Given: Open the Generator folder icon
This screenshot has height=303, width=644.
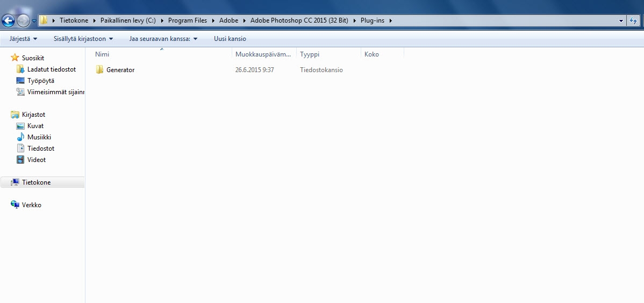Looking at the screenshot, I should coord(99,70).
